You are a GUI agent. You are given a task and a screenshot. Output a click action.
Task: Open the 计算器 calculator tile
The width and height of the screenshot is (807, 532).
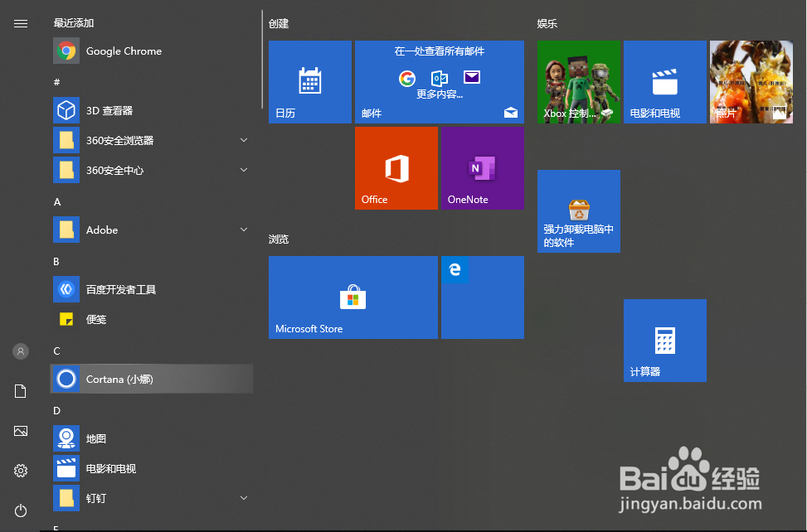pos(665,341)
